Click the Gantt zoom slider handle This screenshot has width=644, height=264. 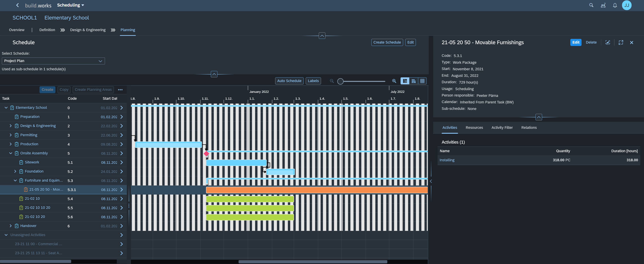(x=340, y=81)
